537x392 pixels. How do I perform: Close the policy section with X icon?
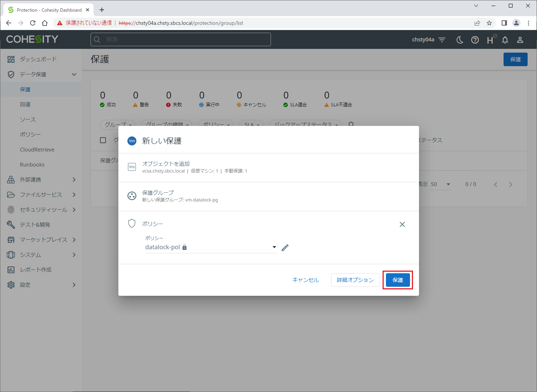[x=402, y=224]
